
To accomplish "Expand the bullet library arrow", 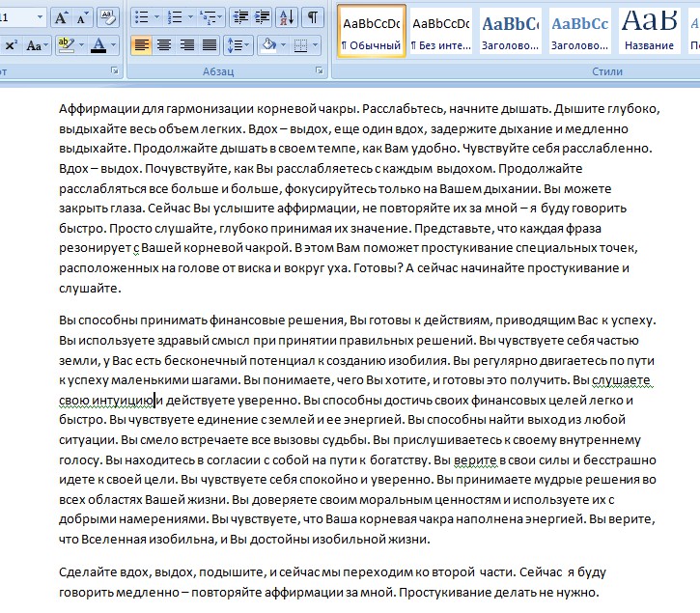I will tap(156, 17).
